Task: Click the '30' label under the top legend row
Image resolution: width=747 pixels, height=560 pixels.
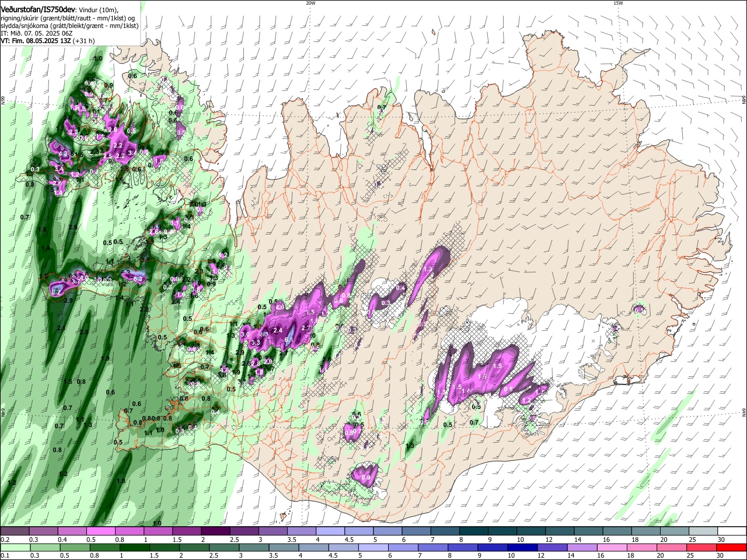Action: [720, 540]
